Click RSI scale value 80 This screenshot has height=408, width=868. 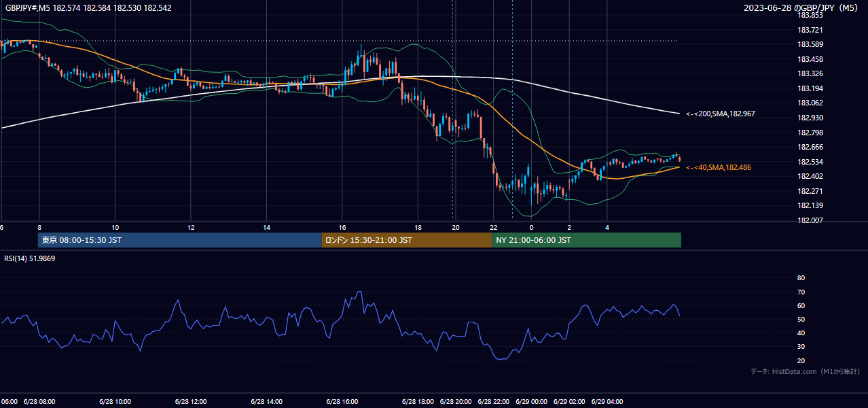[801, 278]
